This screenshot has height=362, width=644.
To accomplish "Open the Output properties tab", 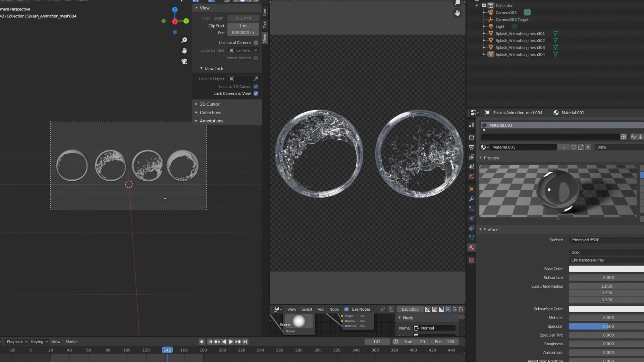I will tap(472, 147).
